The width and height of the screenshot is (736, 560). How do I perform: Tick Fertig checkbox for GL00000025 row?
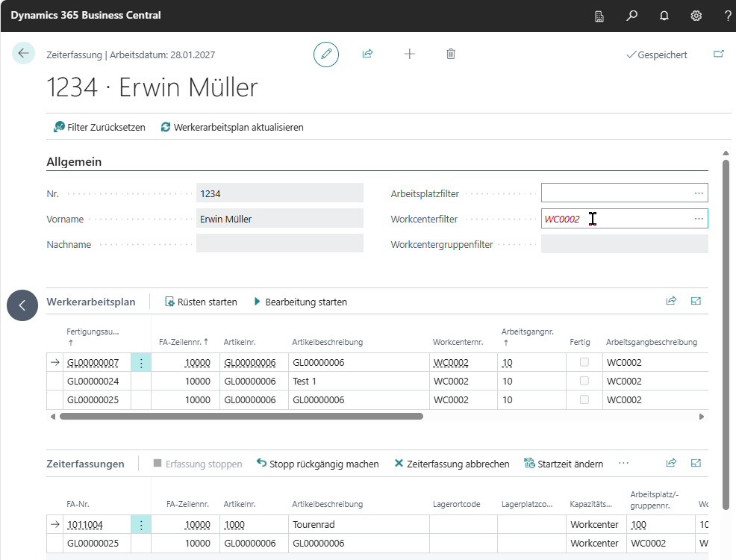click(584, 399)
